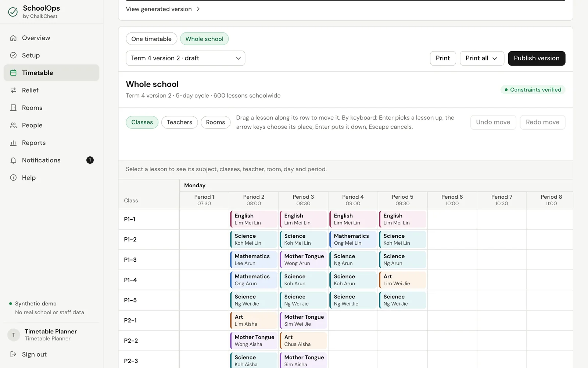
Task: Click the Period 6 10:00 column header
Action: (452, 200)
